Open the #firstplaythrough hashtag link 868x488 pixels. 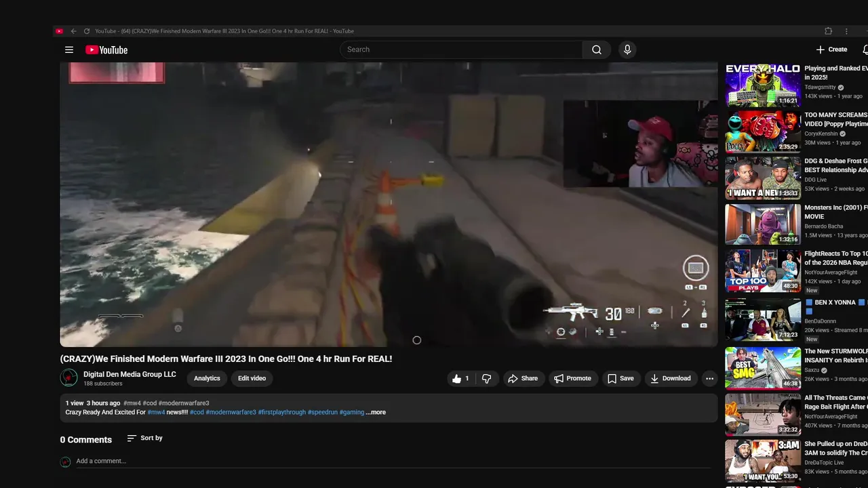(x=281, y=412)
